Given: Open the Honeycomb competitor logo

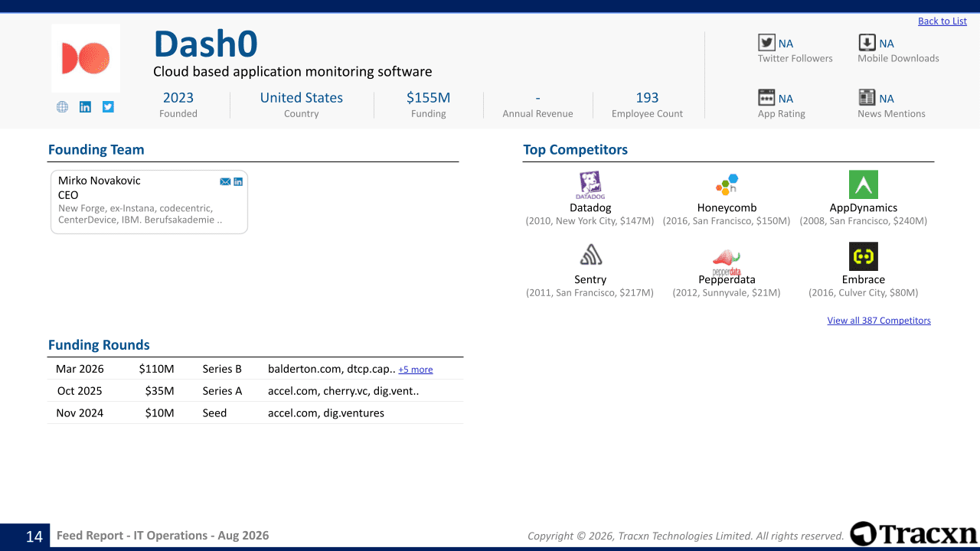Looking at the screenshot, I should (727, 185).
